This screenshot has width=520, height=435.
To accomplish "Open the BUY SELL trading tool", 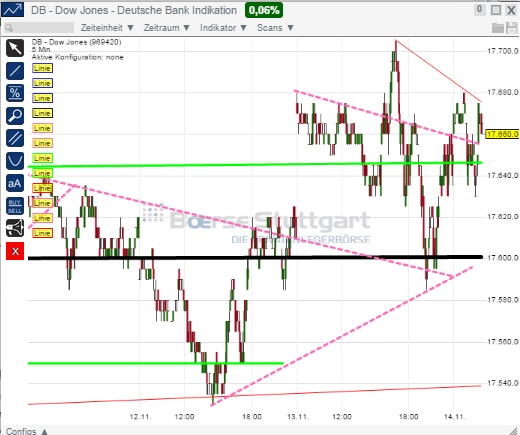I will click(15, 206).
